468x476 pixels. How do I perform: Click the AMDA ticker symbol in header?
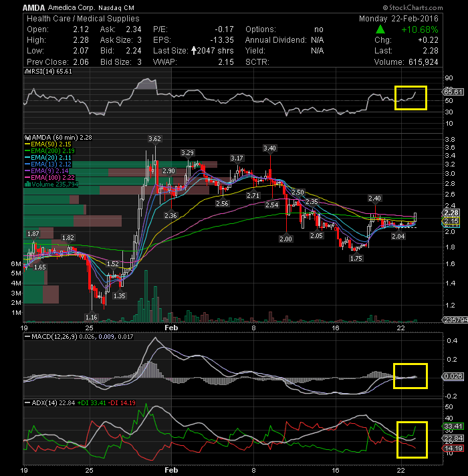click(33, 7)
